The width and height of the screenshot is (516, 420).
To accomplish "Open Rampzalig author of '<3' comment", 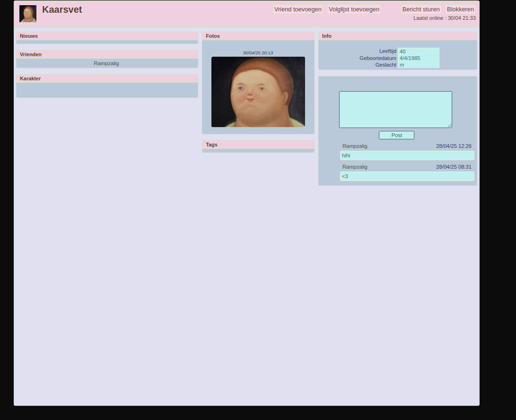I will click(x=355, y=167).
